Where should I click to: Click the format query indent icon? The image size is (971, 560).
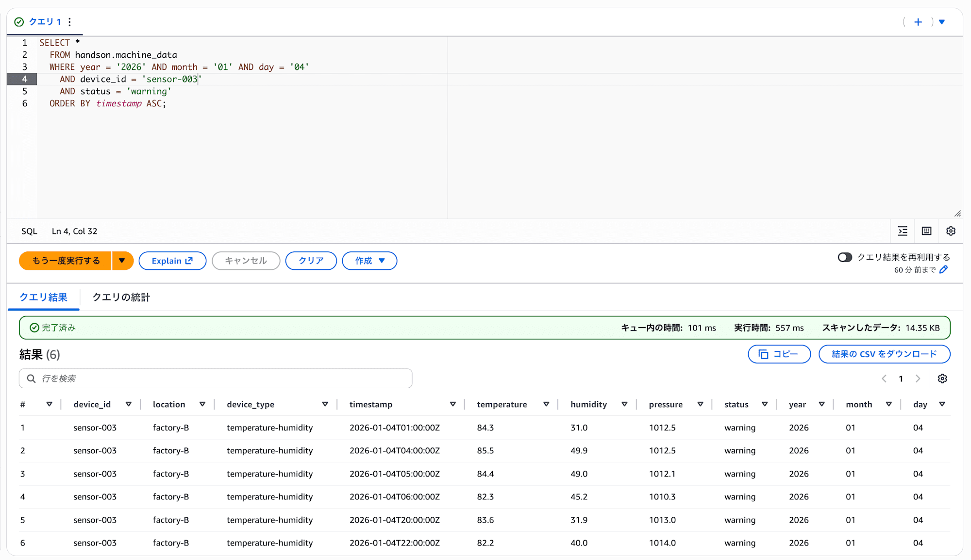pos(903,231)
